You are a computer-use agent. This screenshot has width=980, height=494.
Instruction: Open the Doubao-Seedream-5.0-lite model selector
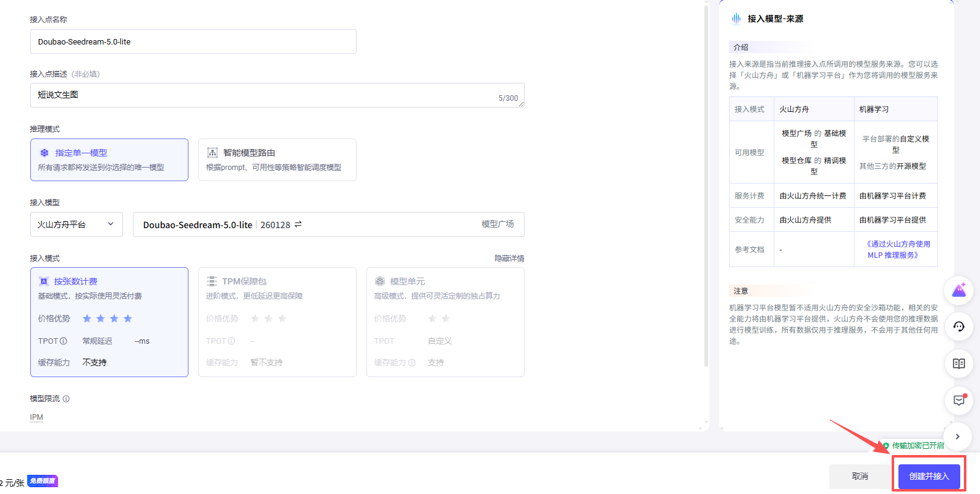pyautogui.click(x=329, y=224)
